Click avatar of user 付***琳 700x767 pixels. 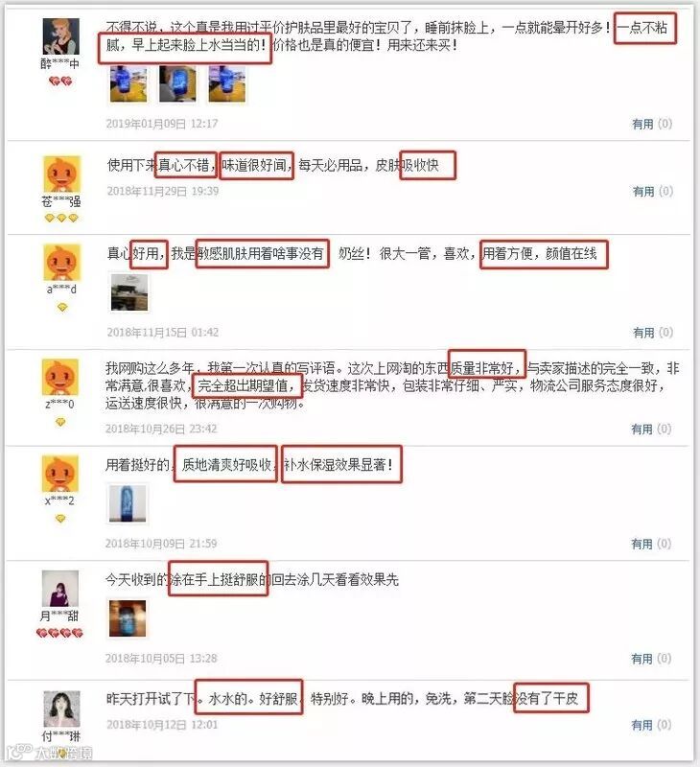coord(62,709)
